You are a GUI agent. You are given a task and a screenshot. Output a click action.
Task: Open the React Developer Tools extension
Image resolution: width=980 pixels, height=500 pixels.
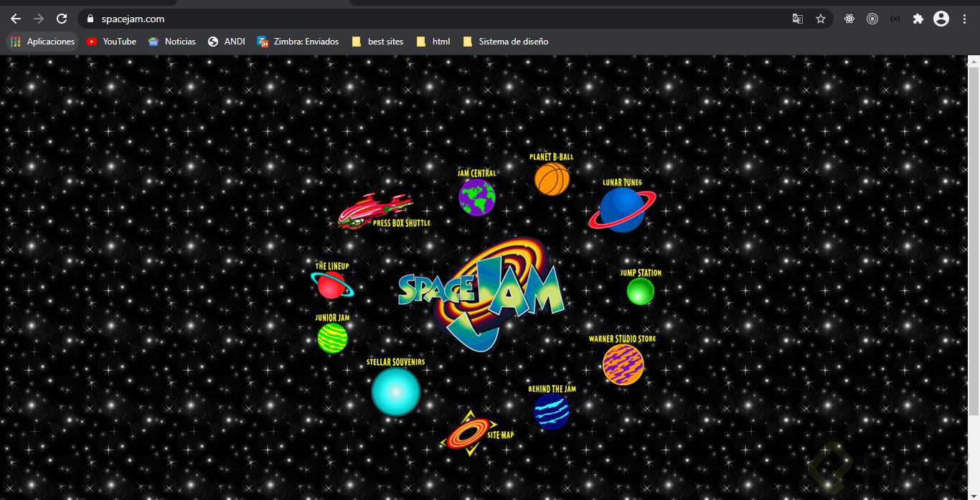pyautogui.click(x=849, y=19)
